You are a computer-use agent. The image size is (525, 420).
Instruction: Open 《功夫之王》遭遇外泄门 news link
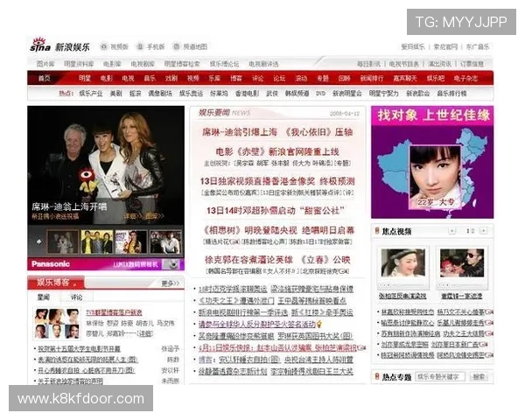pyautogui.click(x=236, y=300)
